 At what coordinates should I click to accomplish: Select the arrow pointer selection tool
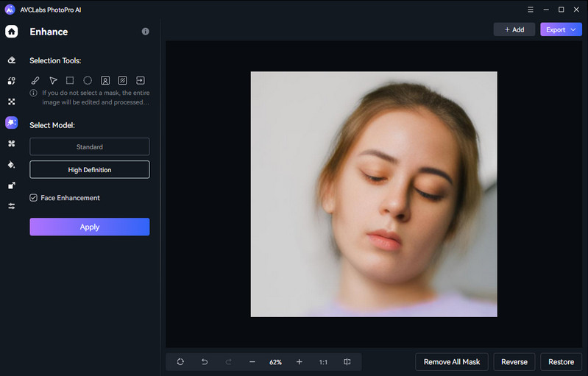[x=53, y=80]
